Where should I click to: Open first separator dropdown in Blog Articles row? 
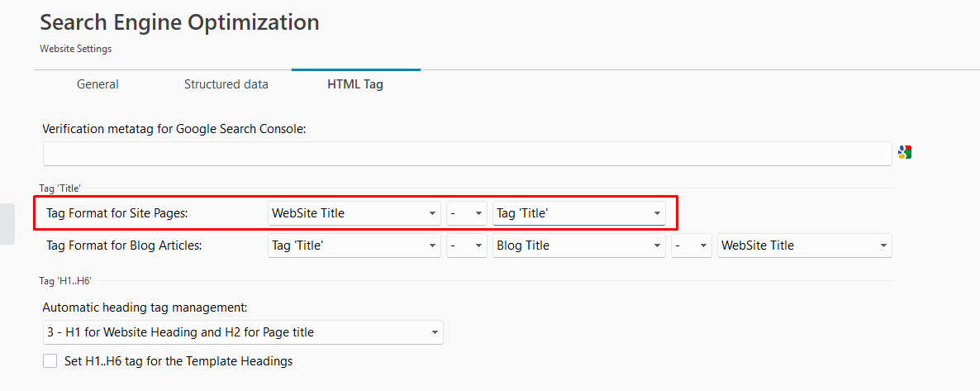point(467,246)
